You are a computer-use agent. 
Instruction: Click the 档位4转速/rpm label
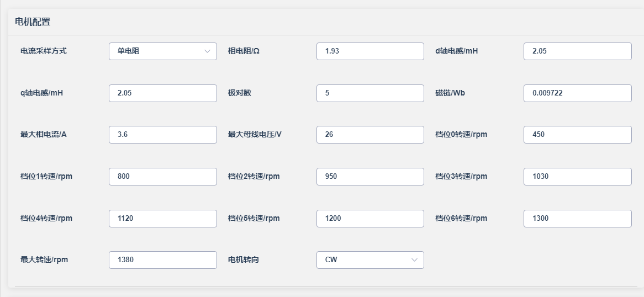[x=46, y=219]
